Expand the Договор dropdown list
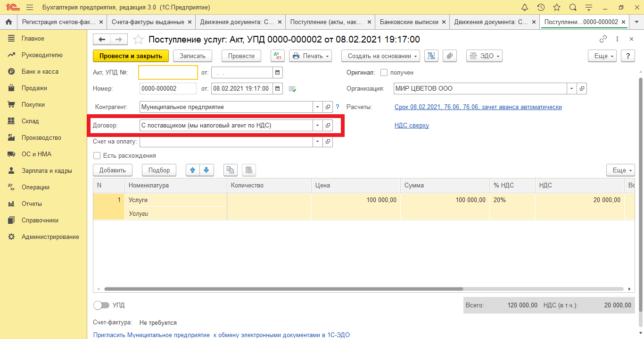 [x=317, y=125]
